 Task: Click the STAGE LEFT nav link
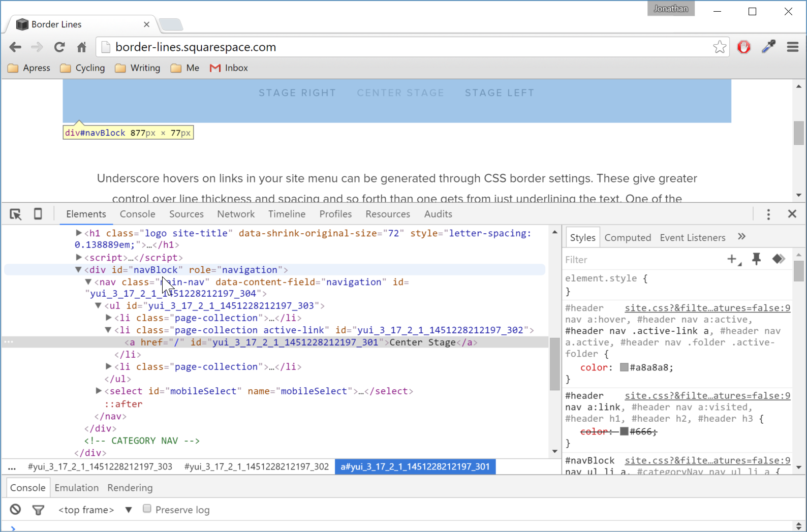tap(500, 93)
